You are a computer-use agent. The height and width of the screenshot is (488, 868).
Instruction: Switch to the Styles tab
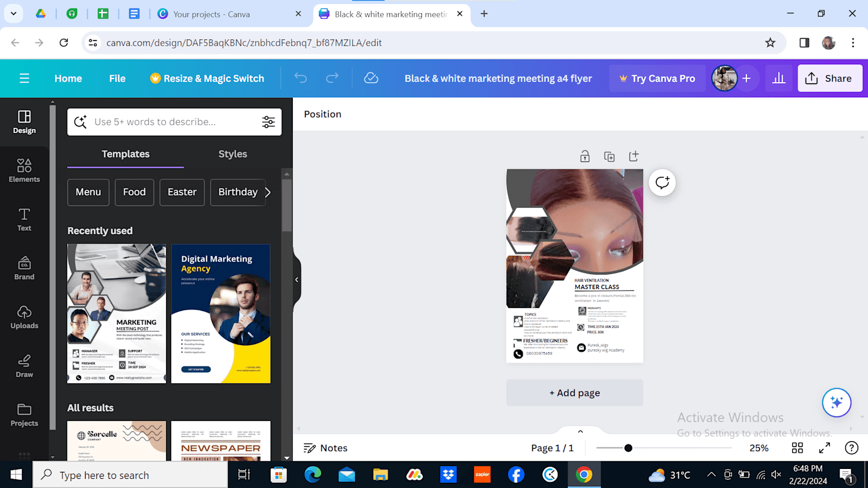[x=233, y=154]
